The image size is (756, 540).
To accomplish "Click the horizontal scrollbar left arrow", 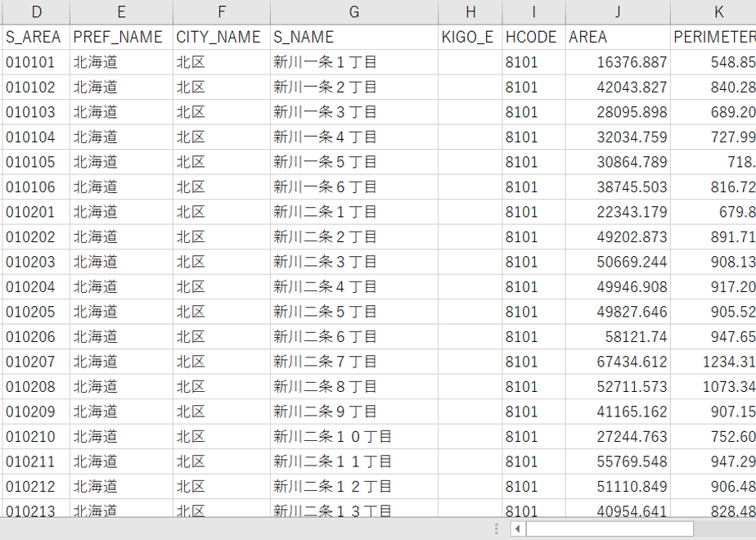I will coord(517,529).
